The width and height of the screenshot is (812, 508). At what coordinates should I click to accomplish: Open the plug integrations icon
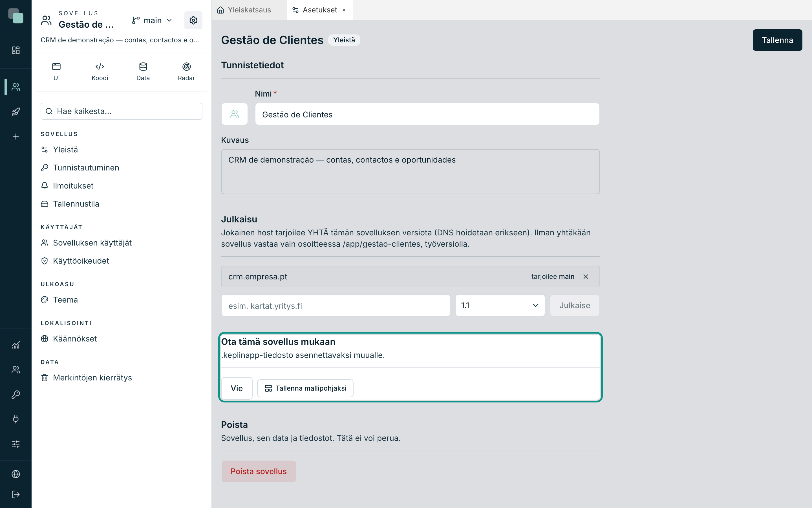click(x=16, y=419)
